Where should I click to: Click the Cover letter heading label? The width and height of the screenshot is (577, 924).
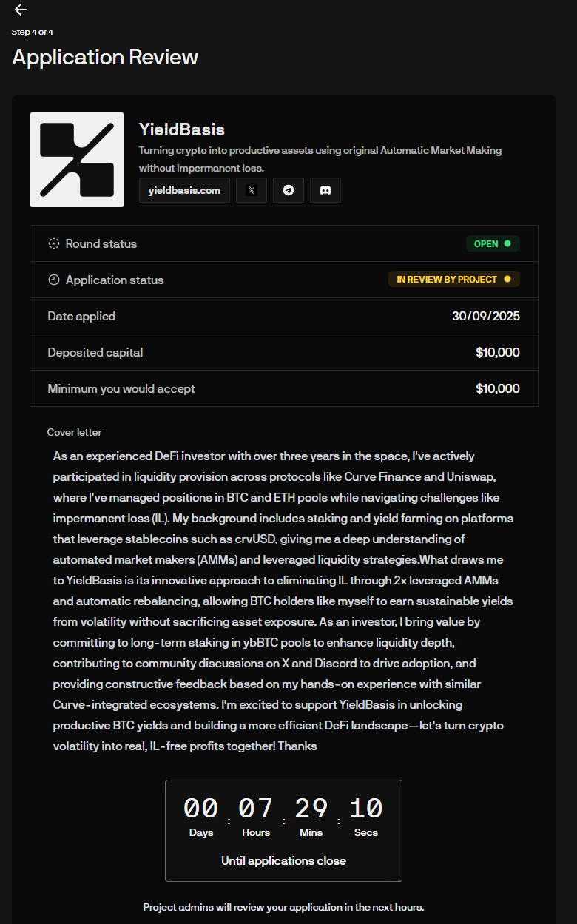(x=75, y=432)
